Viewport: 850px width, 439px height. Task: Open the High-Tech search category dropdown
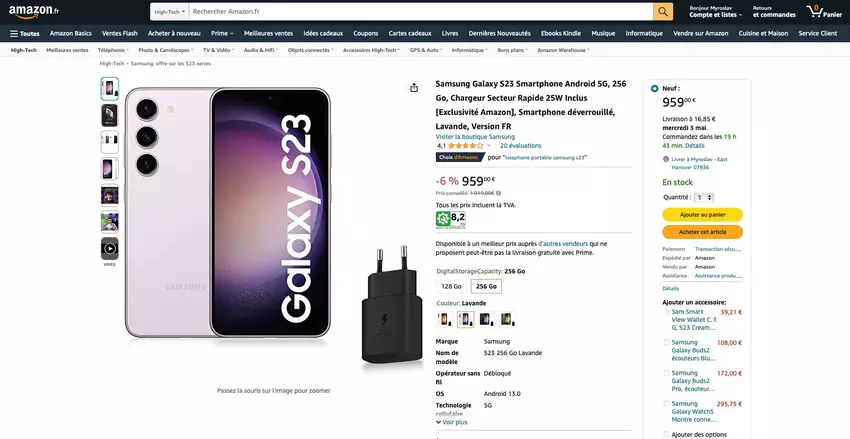pyautogui.click(x=168, y=11)
